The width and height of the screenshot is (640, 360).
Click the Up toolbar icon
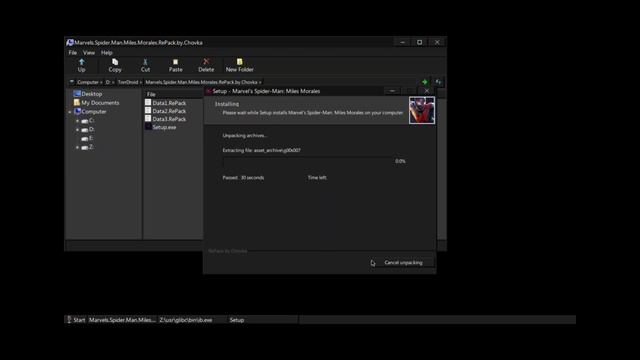(x=82, y=62)
